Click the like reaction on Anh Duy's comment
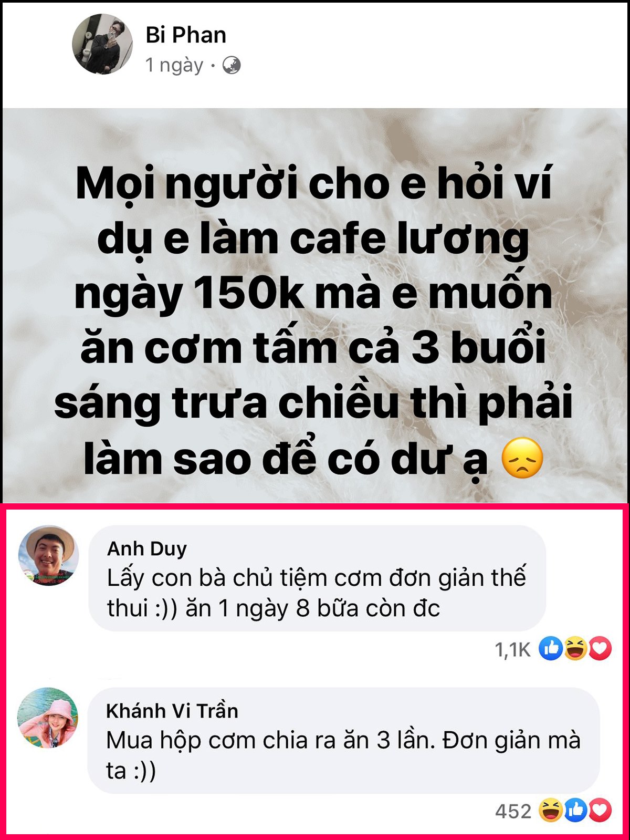The width and height of the screenshot is (630, 840). 551,649
